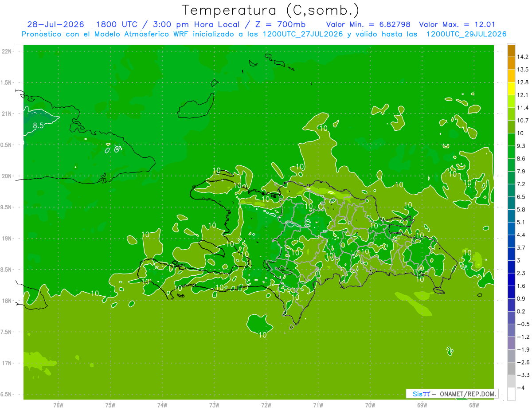Click the "20N" latitude axis label
This screenshot has height=411, width=532.
tap(7, 176)
